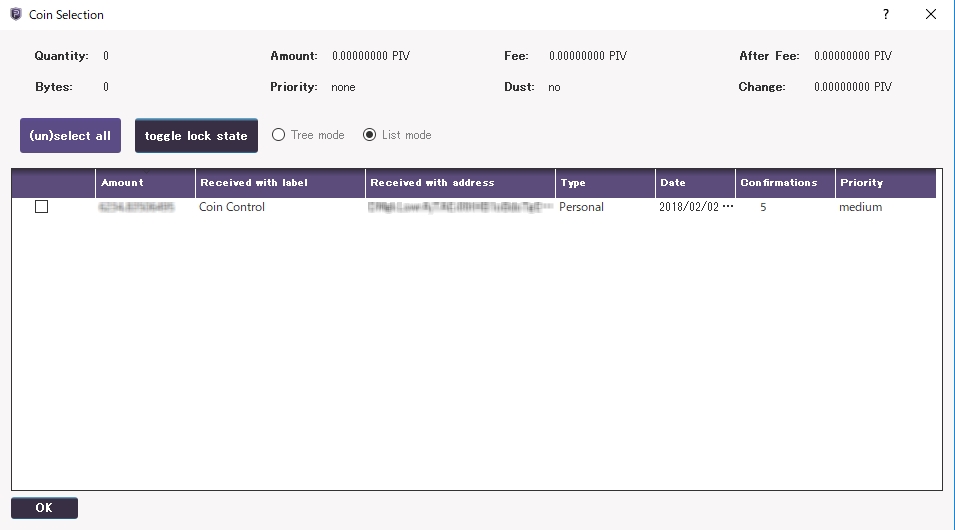Screen dimensions: 955x530
Task: Sort by Received with label column
Action: point(280,183)
